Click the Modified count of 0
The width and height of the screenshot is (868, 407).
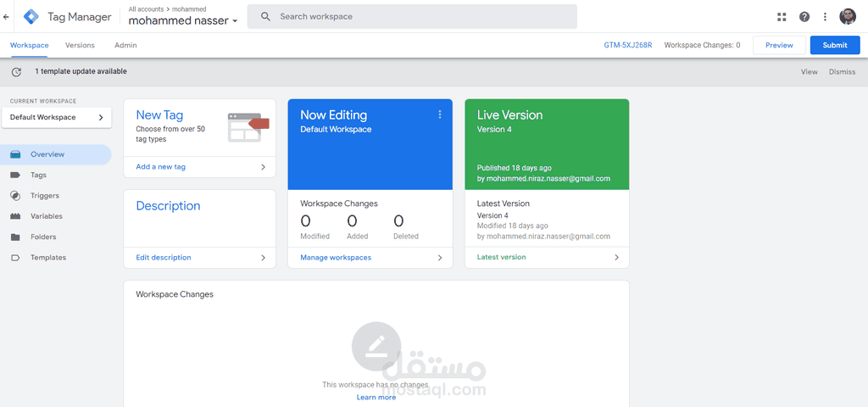305,221
